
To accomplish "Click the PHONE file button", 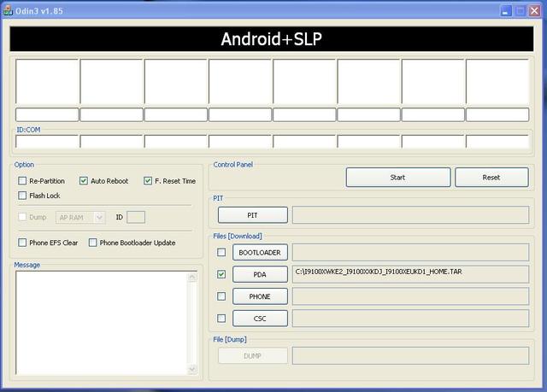I will [260, 296].
